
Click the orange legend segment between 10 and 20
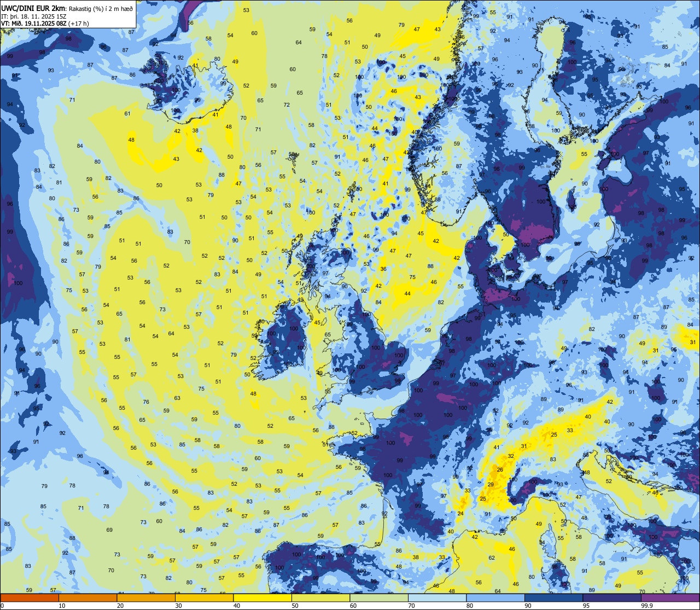[87, 597]
